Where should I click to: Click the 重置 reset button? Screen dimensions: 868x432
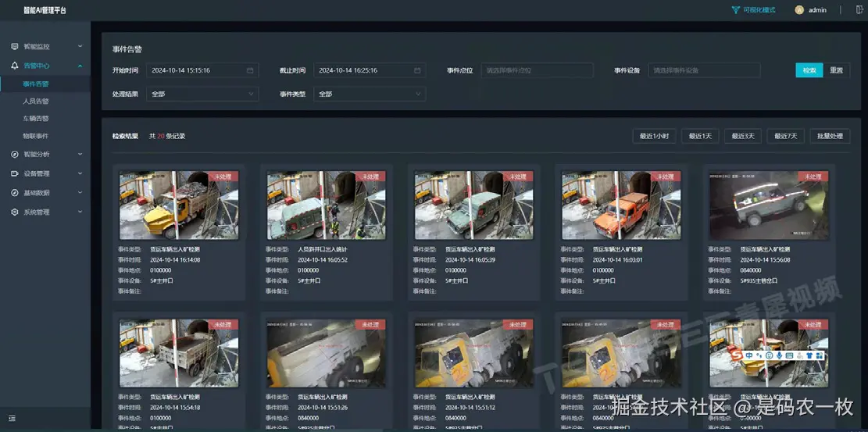tap(837, 70)
